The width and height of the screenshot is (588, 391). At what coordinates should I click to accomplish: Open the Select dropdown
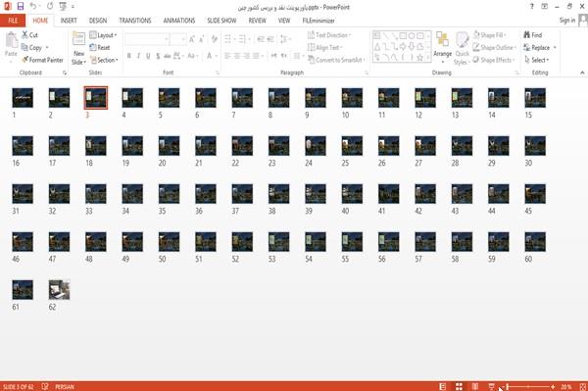click(537, 60)
